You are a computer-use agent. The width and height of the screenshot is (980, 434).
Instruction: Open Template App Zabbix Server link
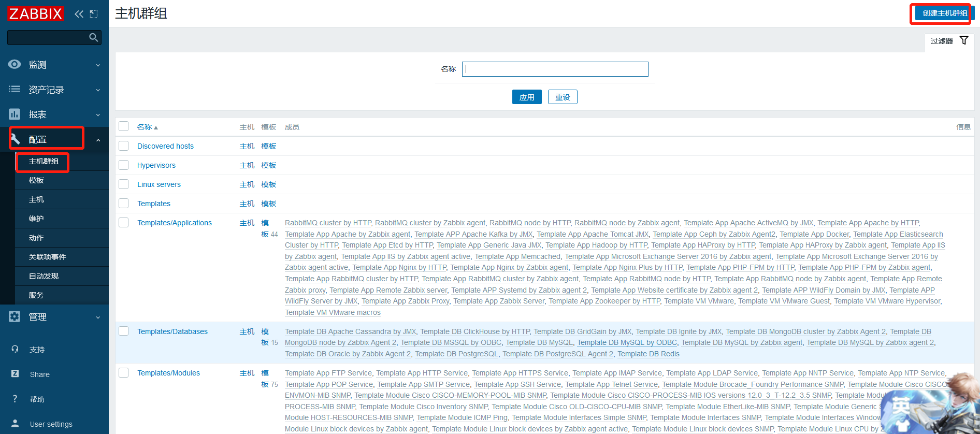click(x=499, y=301)
